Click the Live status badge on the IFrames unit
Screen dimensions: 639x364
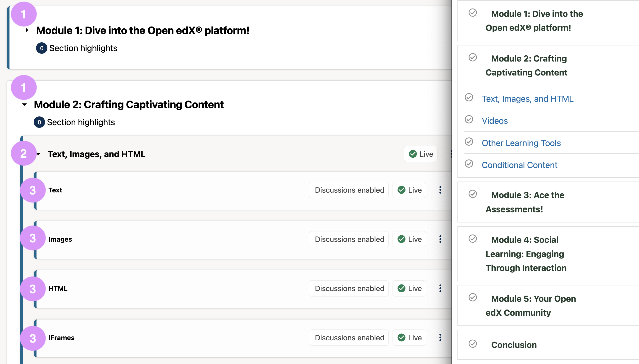point(409,338)
